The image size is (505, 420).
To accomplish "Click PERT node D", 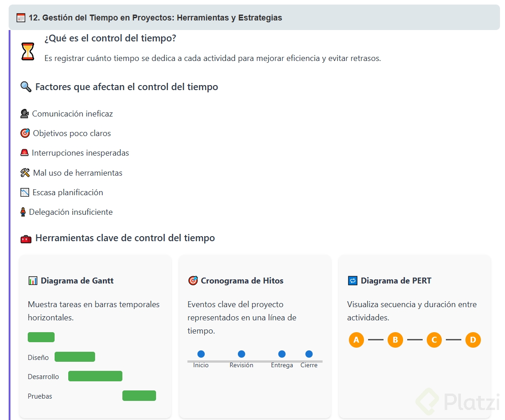I will click(473, 340).
